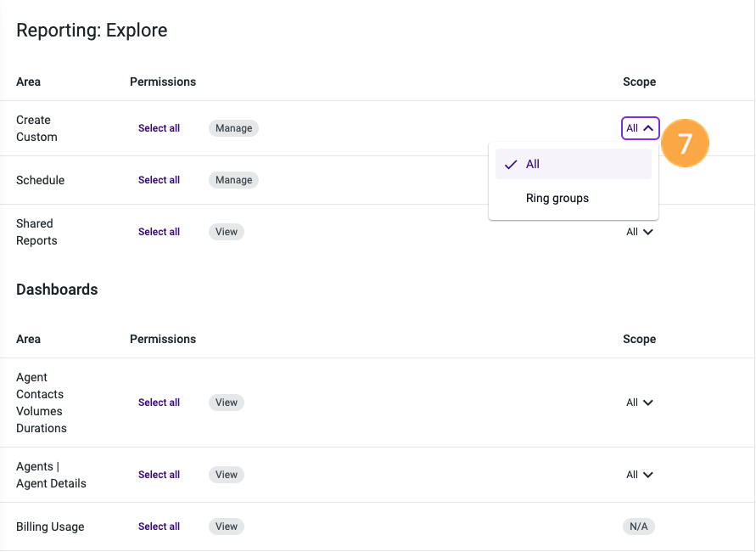Select "Ring groups" in the open Scope dropdown
Screen dimensions: 756x552
coord(557,198)
